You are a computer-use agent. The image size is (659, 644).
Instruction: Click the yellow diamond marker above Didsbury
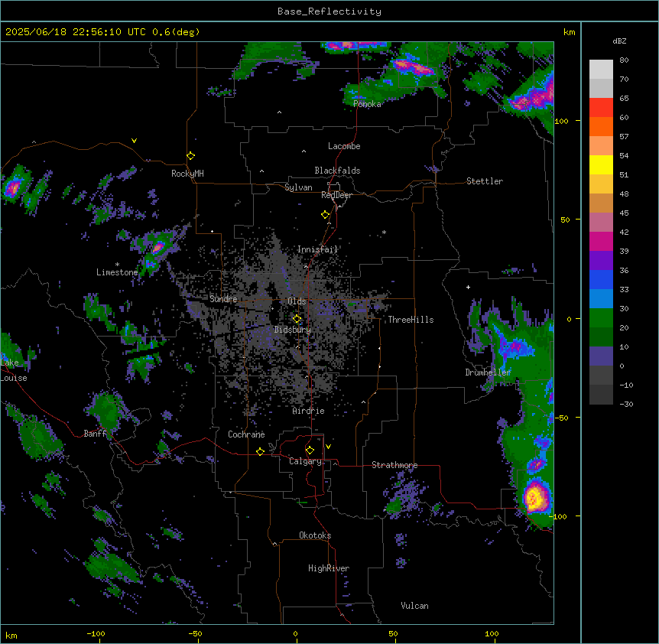(x=297, y=319)
